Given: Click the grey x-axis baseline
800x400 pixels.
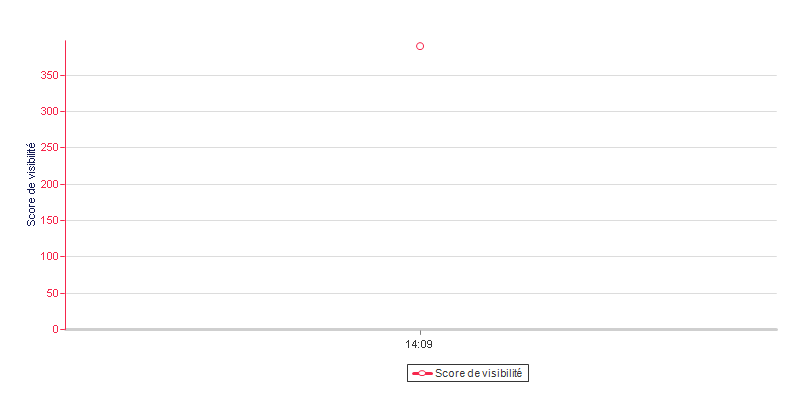Looking at the screenshot, I should point(421,330).
